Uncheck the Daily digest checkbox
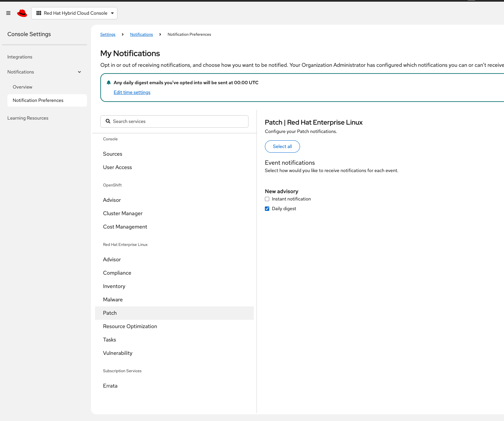This screenshot has height=421, width=504. pyautogui.click(x=267, y=209)
